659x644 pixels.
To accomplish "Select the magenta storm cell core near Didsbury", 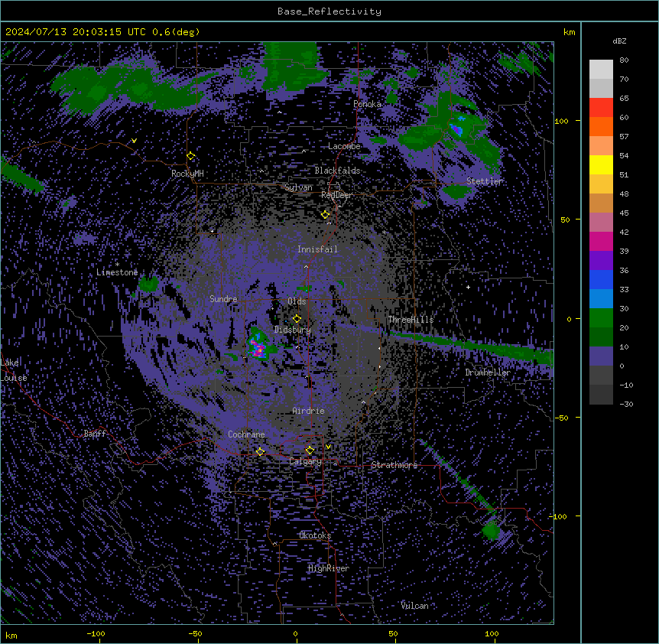I will point(259,350).
